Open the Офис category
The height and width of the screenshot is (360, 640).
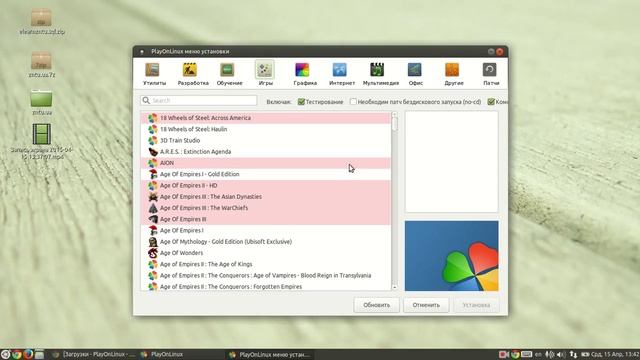click(415, 74)
